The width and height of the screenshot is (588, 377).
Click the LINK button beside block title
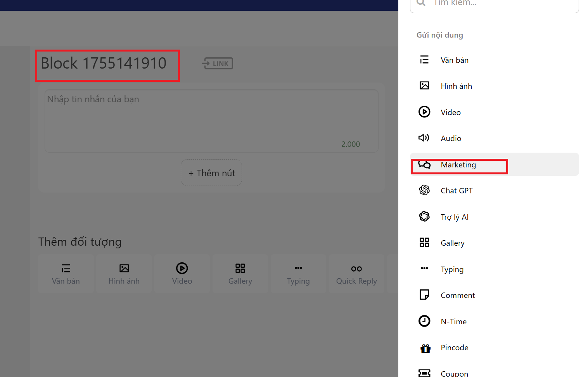pos(218,64)
